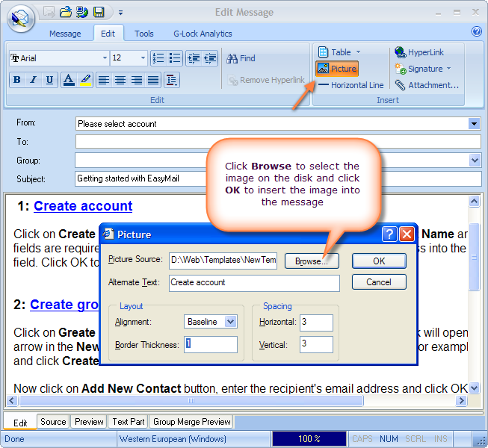The width and height of the screenshot is (488, 448).
Task: Click the horizontal scroll right arrow
Action: pyautogui.click(x=461, y=400)
